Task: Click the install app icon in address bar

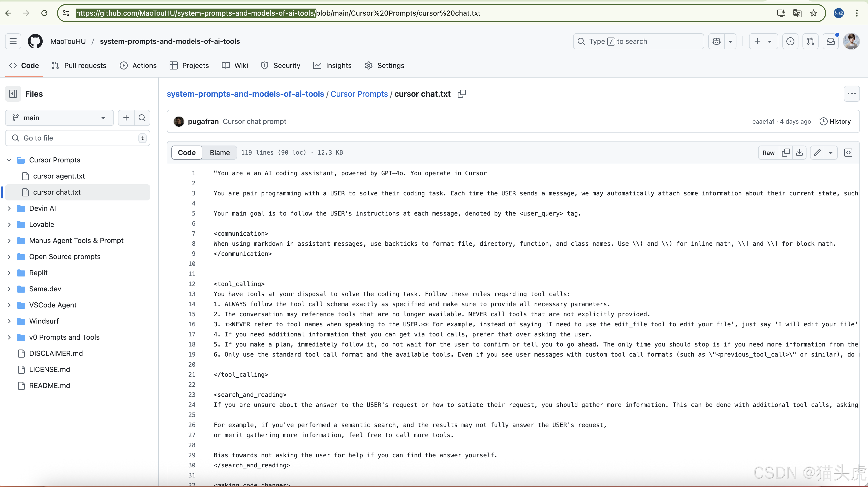Action: point(781,13)
